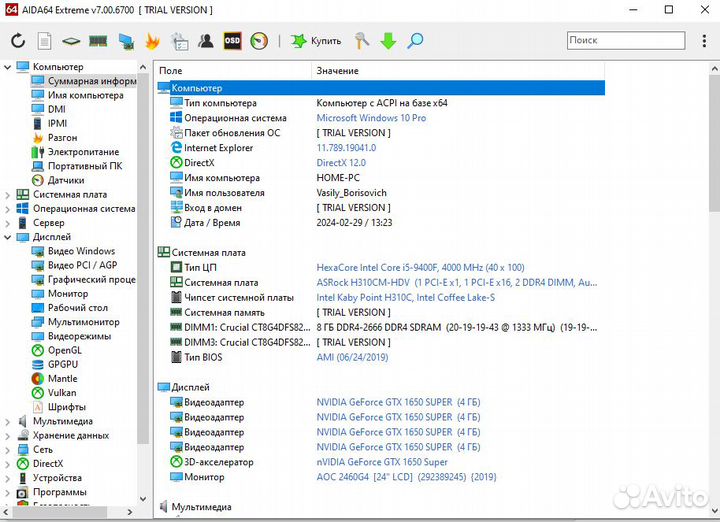Select Видео Windows tree item

click(x=73, y=251)
